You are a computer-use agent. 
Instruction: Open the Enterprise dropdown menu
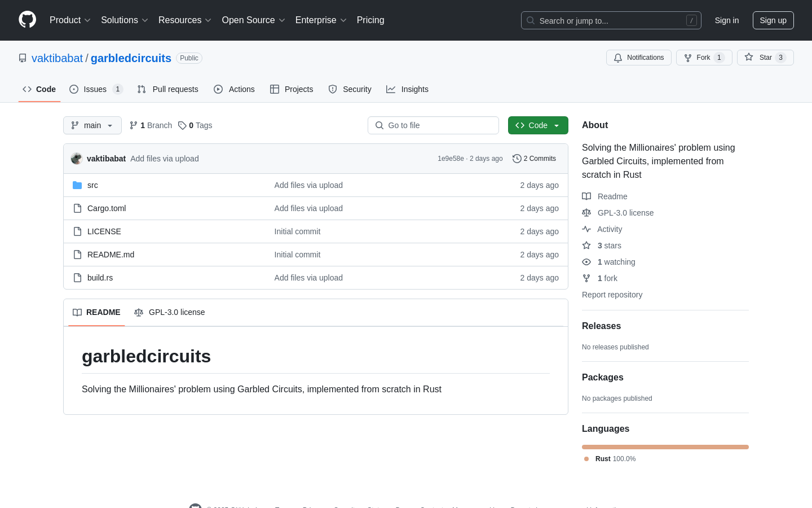pyautogui.click(x=321, y=20)
